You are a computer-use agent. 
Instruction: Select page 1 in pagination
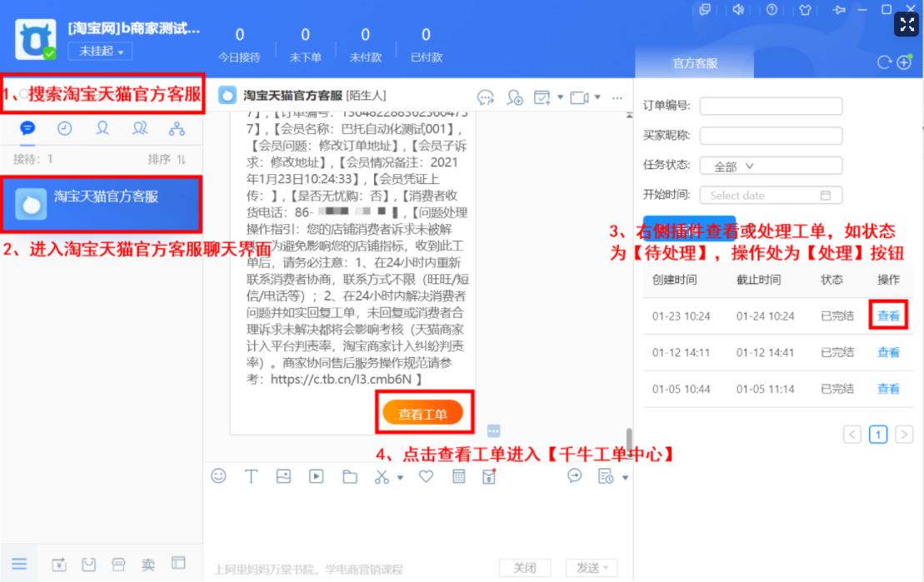[878, 434]
